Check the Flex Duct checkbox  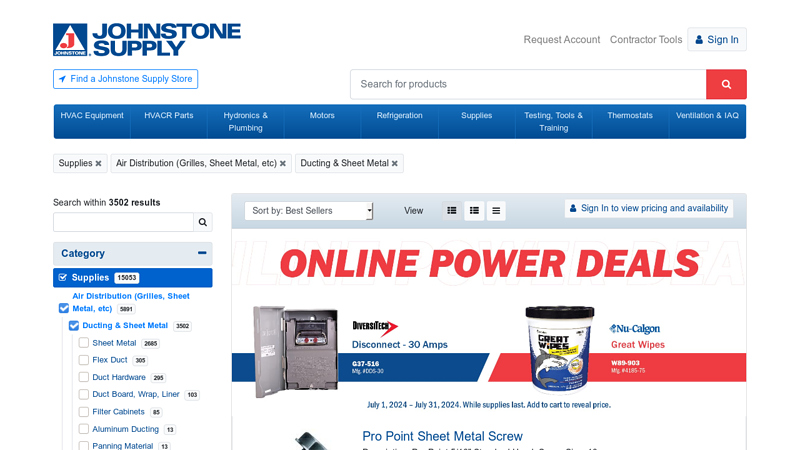pyautogui.click(x=84, y=360)
